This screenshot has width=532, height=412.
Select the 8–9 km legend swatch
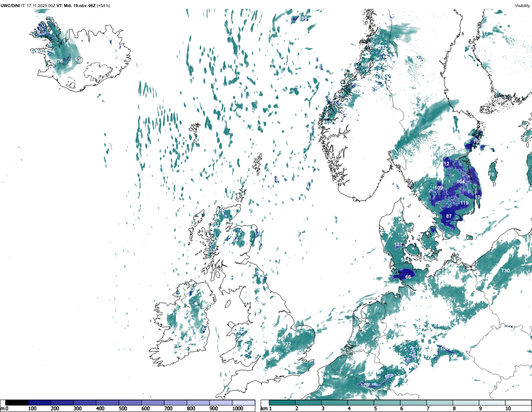465,402
